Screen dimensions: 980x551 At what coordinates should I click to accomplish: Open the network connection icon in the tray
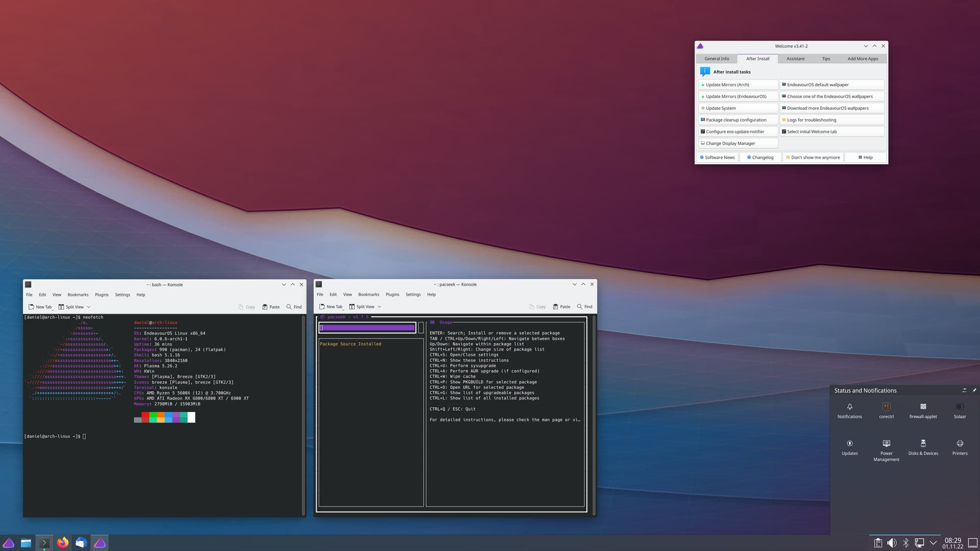pos(919,543)
